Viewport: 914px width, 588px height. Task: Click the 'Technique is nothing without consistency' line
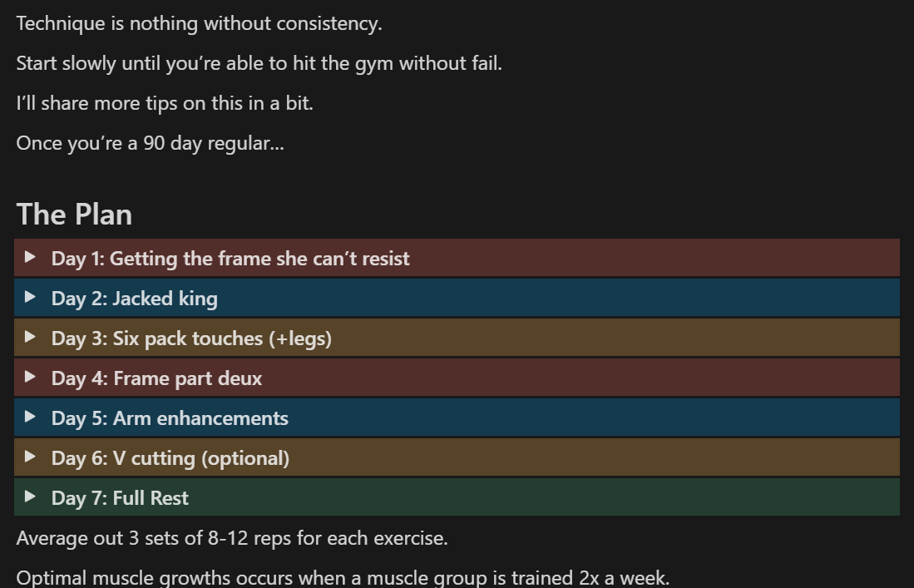[x=199, y=24]
